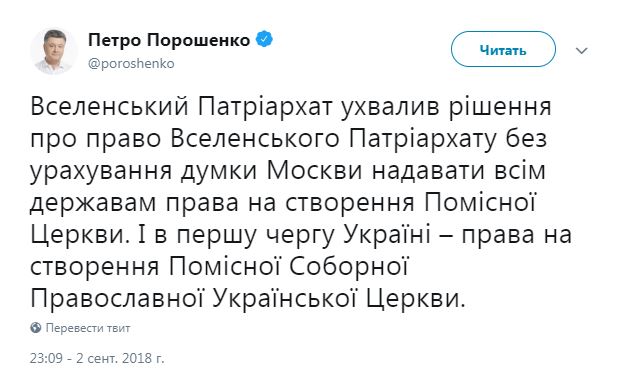Image resolution: width=617 pixels, height=375 pixels.
Task: Translate the tweet via Перевести твит
Action: point(88,328)
